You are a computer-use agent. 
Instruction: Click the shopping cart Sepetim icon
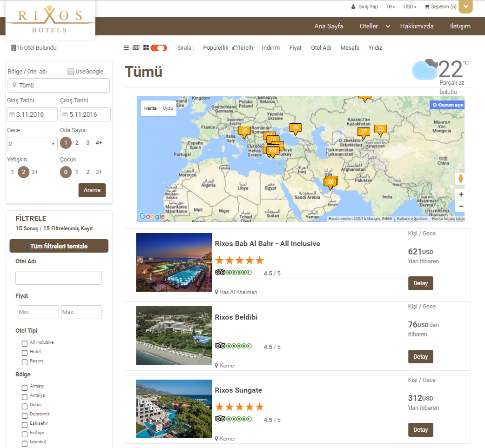click(x=427, y=7)
